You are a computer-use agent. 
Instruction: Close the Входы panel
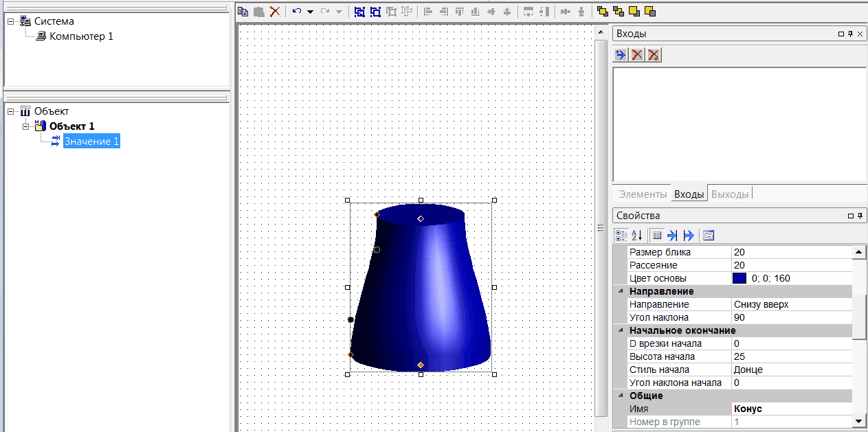tap(860, 34)
